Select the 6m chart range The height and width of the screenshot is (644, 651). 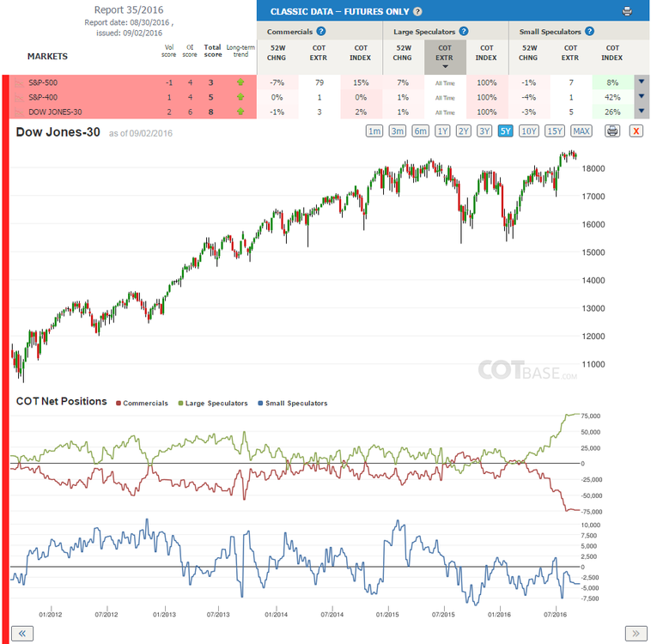click(420, 131)
